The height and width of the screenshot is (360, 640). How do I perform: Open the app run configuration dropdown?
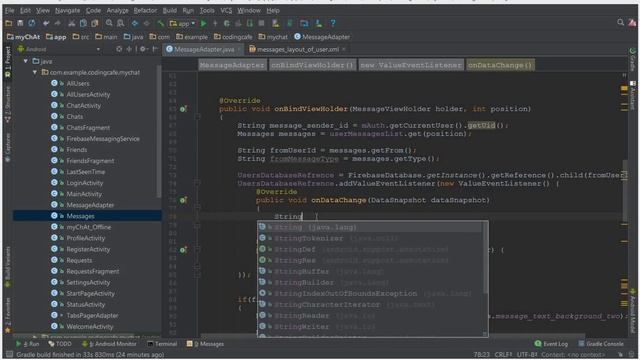(182, 24)
